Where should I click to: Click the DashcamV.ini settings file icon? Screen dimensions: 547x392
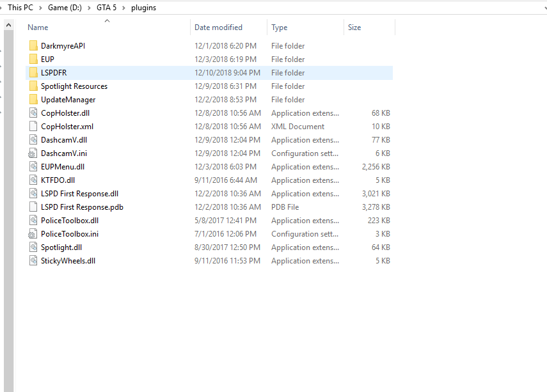pyautogui.click(x=33, y=153)
